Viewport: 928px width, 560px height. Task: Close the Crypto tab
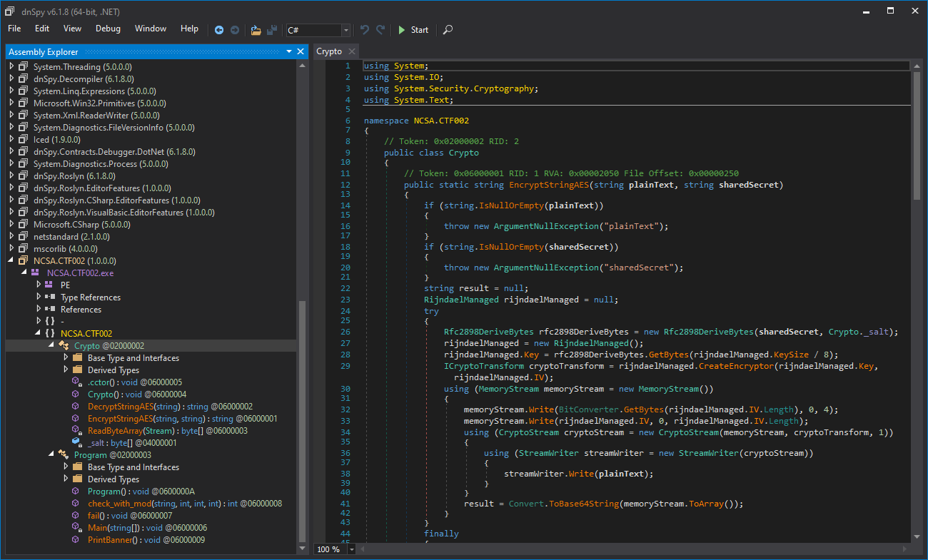(352, 51)
